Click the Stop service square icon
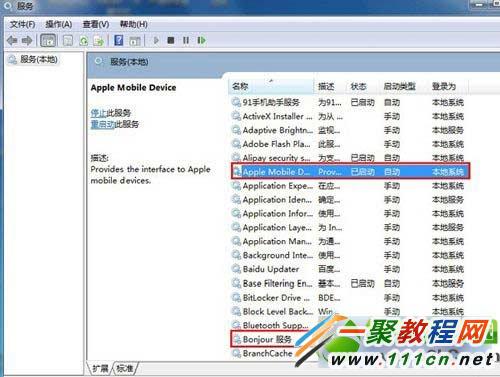Screen dimensions: 500x377 pyautogui.click(x=171, y=41)
